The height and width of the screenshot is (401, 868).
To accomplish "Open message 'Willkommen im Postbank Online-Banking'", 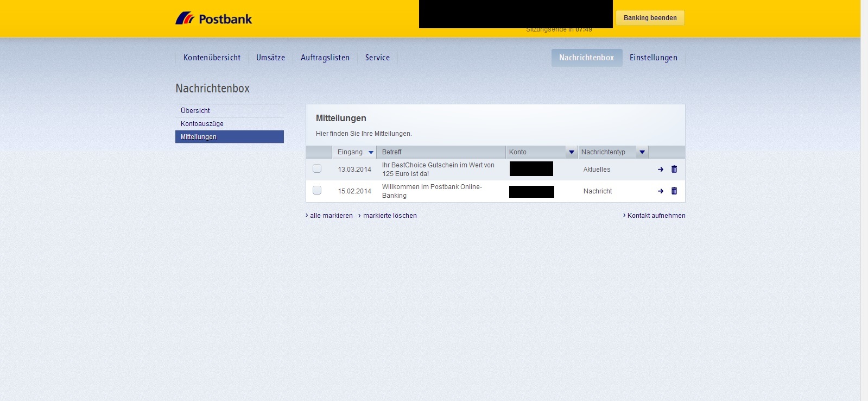I will click(x=432, y=191).
